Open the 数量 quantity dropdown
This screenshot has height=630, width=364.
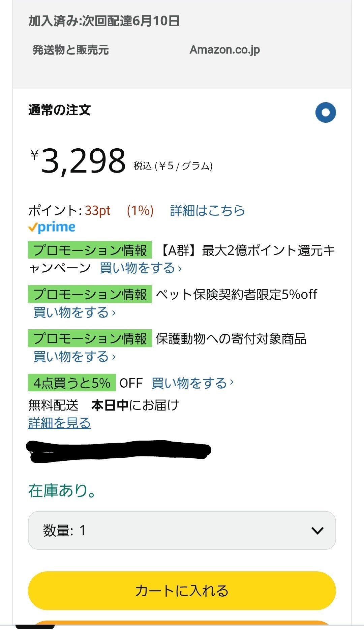(x=182, y=531)
